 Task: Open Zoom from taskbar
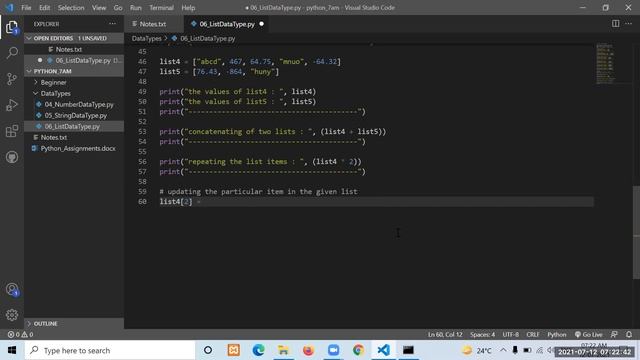tap(333, 350)
